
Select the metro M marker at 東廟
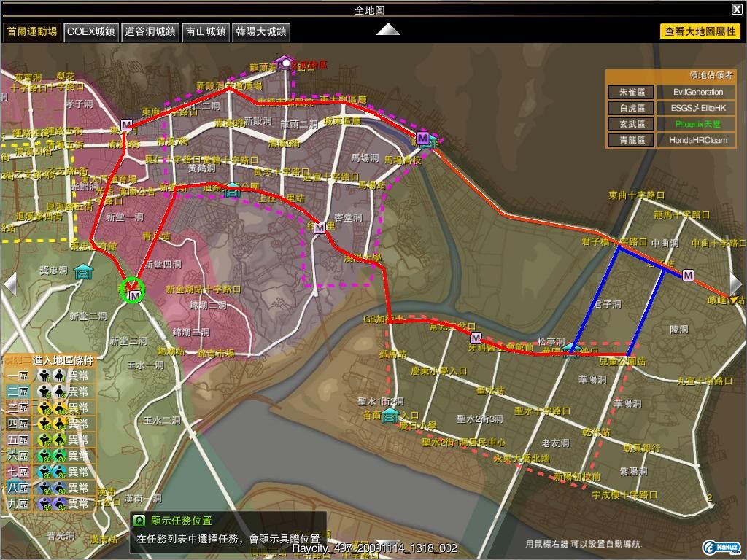pyautogui.click(x=126, y=125)
